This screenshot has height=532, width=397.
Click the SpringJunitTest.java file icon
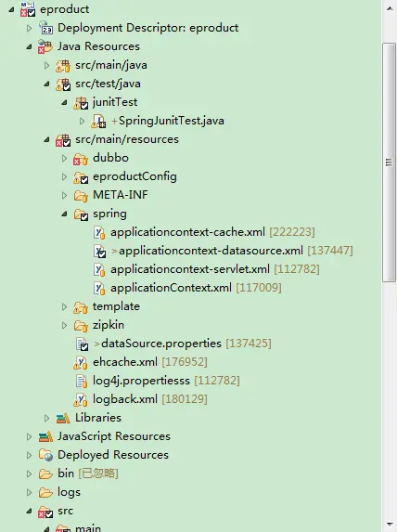[x=98, y=121]
